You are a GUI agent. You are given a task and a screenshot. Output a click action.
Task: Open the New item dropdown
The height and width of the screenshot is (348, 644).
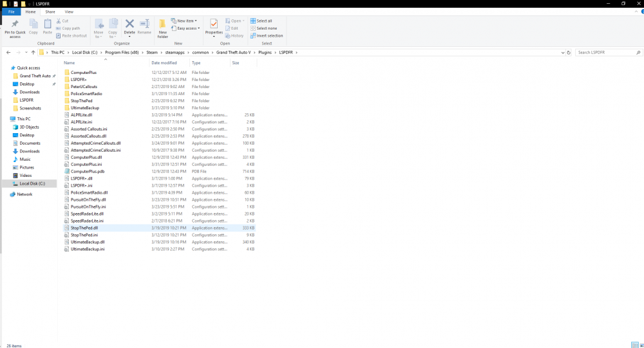[184, 21]
